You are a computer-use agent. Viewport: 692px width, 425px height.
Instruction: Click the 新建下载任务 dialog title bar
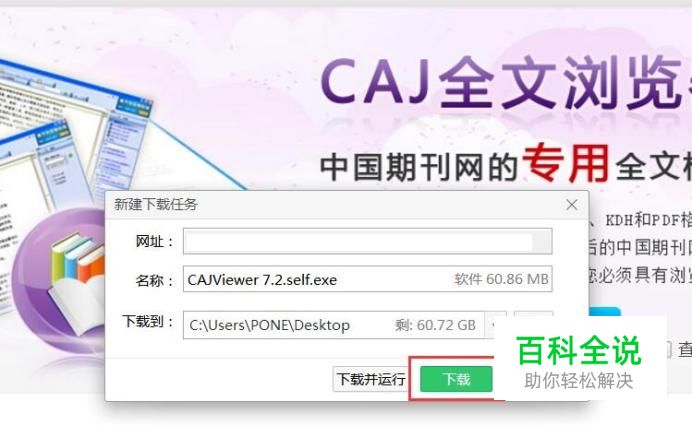tap(335, 204)
